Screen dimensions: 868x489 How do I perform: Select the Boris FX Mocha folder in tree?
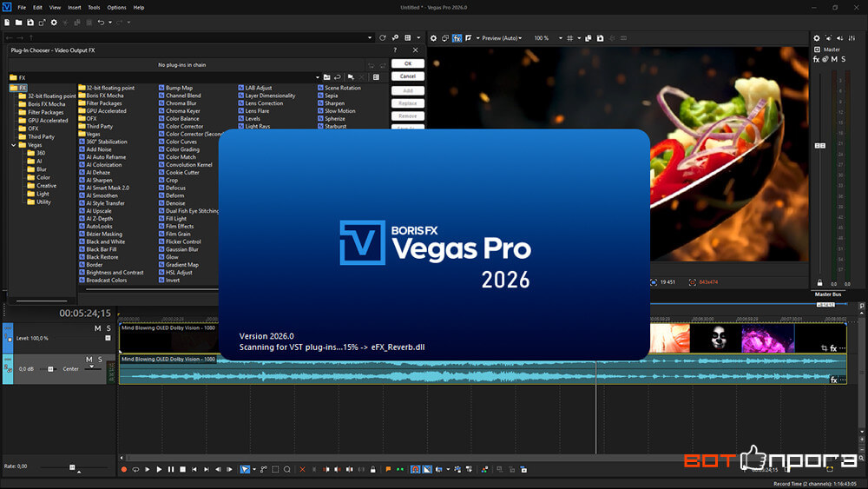(x=42, y=104)
